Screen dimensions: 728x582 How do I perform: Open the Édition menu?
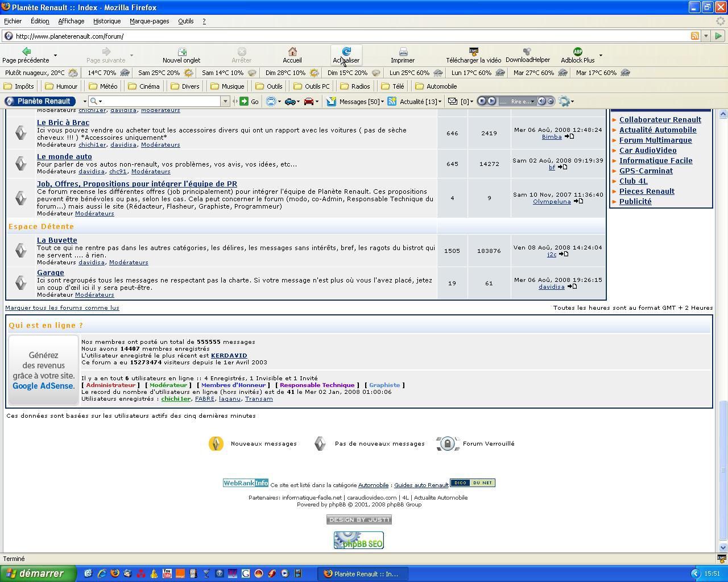pos(40,21)
